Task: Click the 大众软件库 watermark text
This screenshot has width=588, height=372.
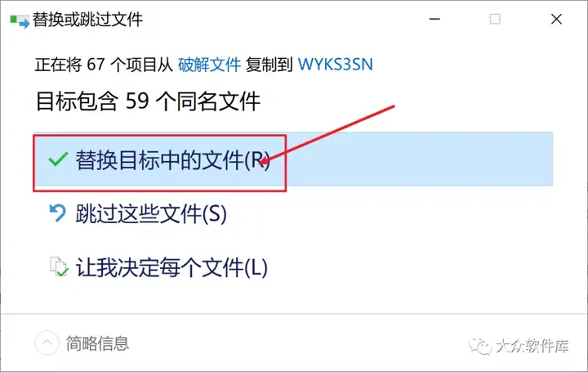Action: (x=532, y=346)
